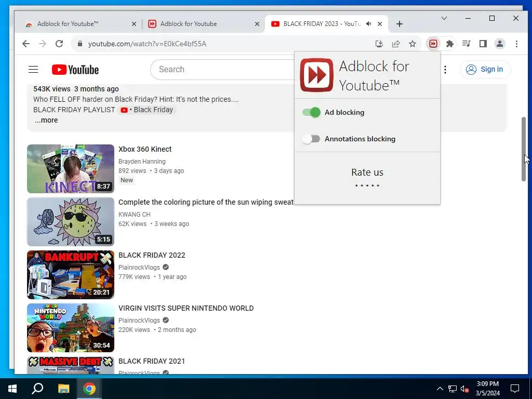Open the Adblock for Youtube extension icon
This screenshot has width=532, height=399.
point(433,44)
